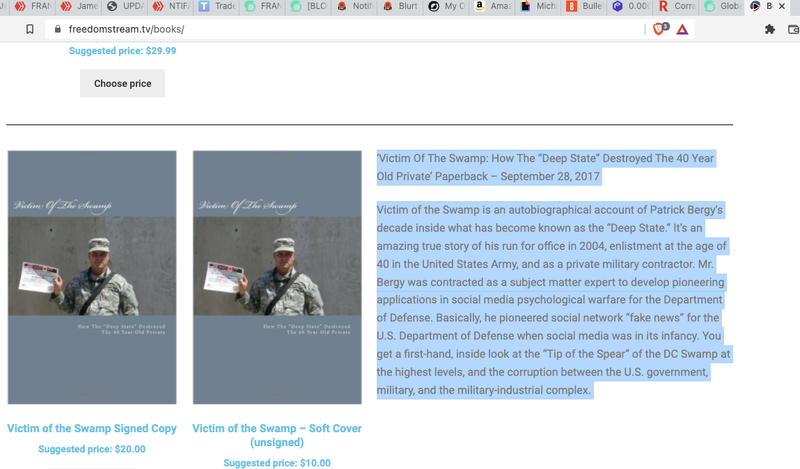Open the Brave Wallet icon

[x=792, y=29]
